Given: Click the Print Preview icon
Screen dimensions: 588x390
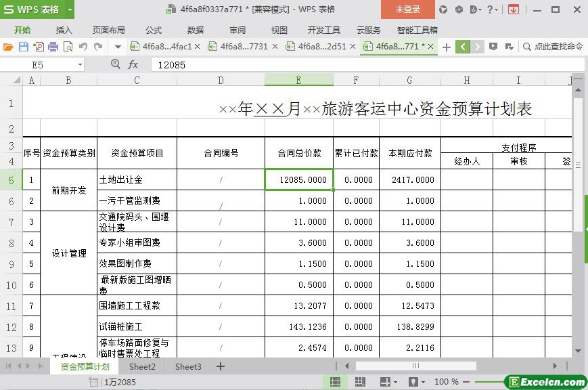Looking at the screenshot, I should click(68, 47).
